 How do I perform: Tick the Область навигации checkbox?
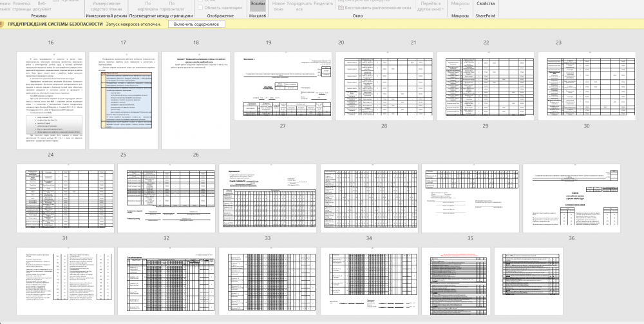200,7
